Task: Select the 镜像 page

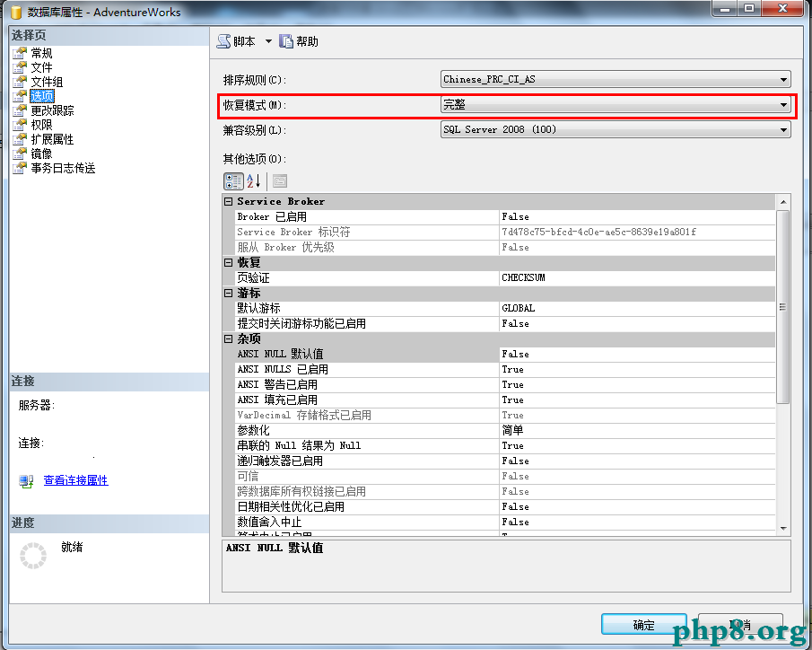Action: click(x=41, y=154)
